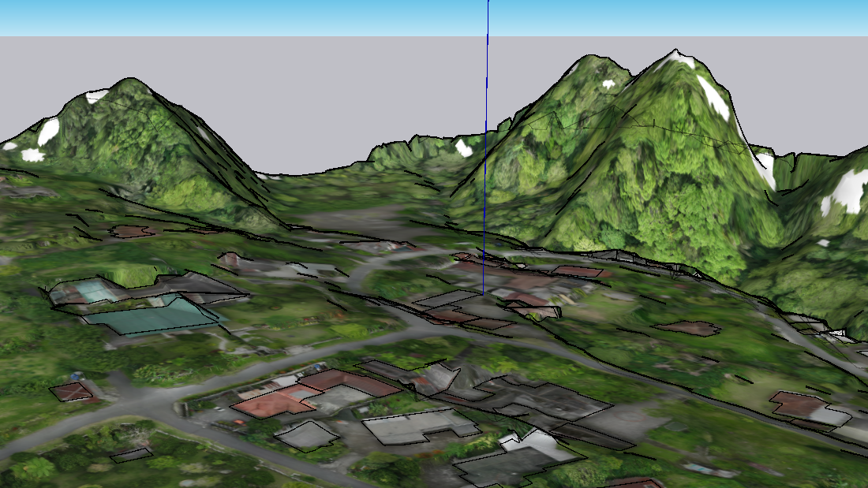
Task: Select the small red-roofed house at far left
Action: point(73,391)
